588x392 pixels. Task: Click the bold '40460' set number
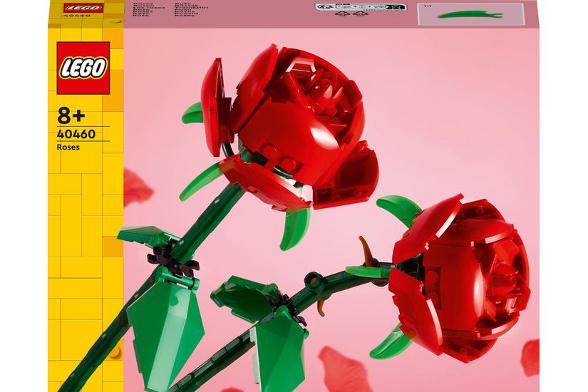tap(76, 134)
